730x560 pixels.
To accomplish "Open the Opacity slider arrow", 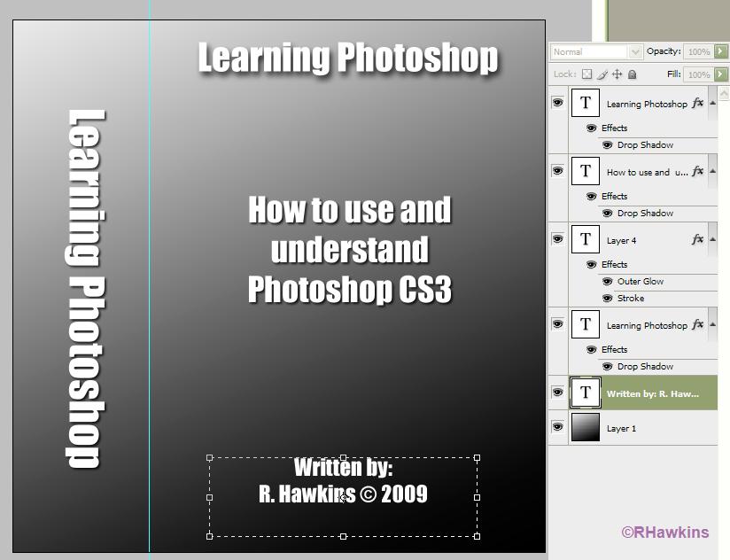I will coord(721,52).
